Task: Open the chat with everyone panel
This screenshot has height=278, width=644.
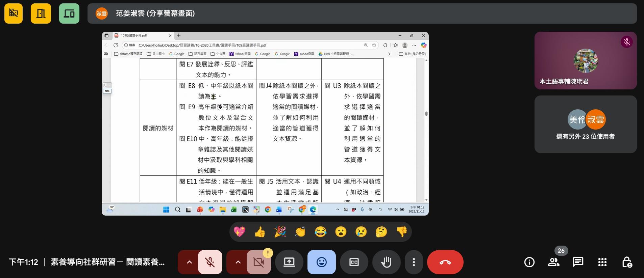Action: (x=578, y=262)
